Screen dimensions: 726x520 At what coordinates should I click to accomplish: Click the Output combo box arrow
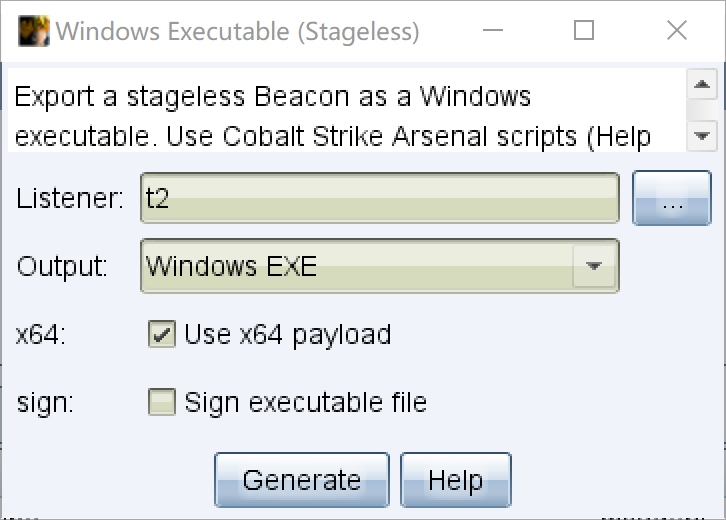click(x=594, y=266)
